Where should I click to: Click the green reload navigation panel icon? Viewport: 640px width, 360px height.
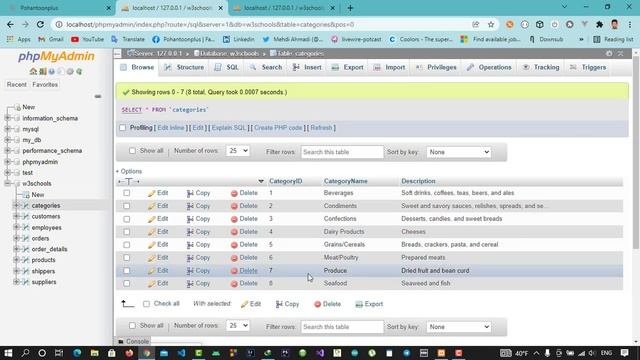click(x=79, y=71)
